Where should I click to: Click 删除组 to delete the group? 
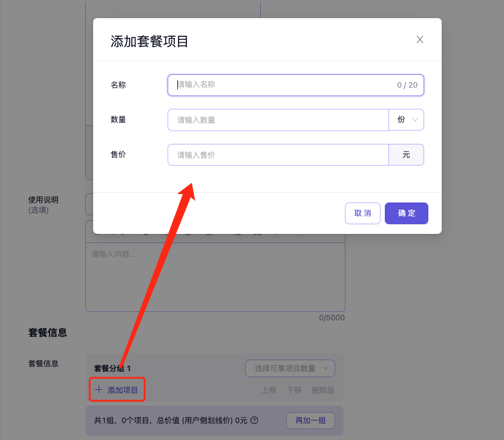[322, 390]
